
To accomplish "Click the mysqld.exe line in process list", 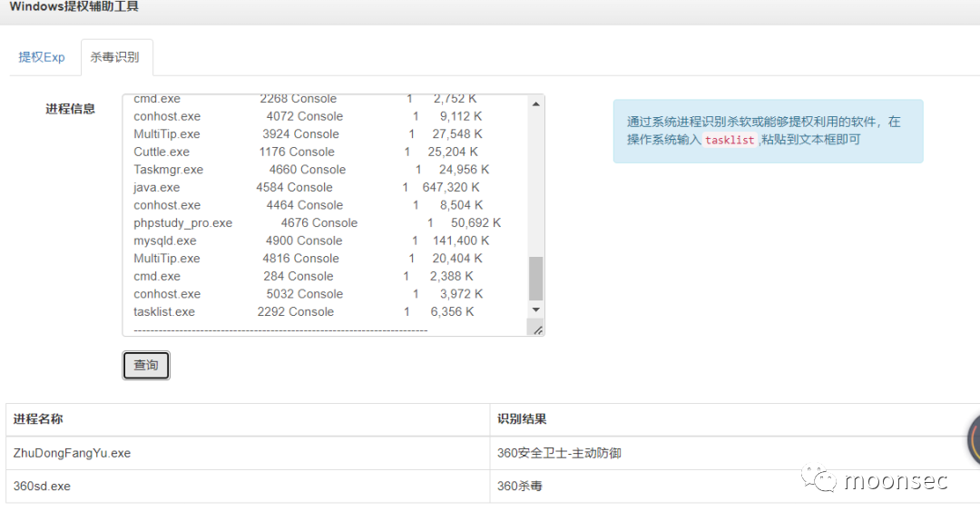I will 165,241.
